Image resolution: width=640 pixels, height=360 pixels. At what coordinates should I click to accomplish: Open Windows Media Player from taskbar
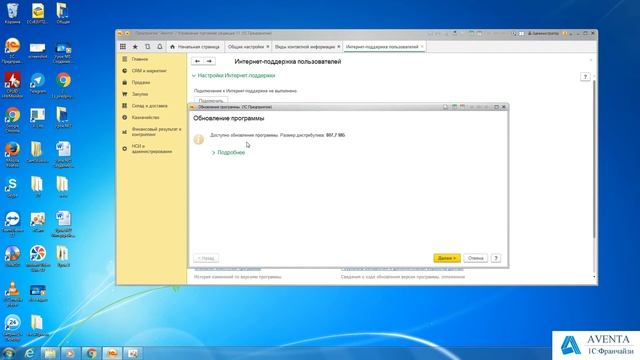(x=70, y=353)
